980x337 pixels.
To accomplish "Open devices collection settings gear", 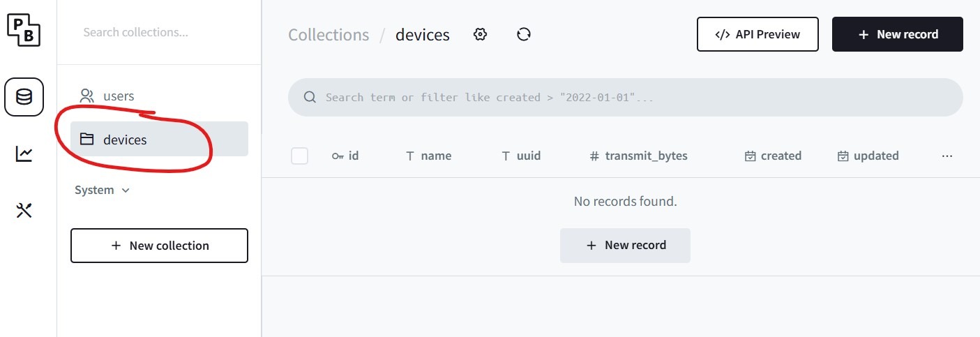I will point(480,34).
